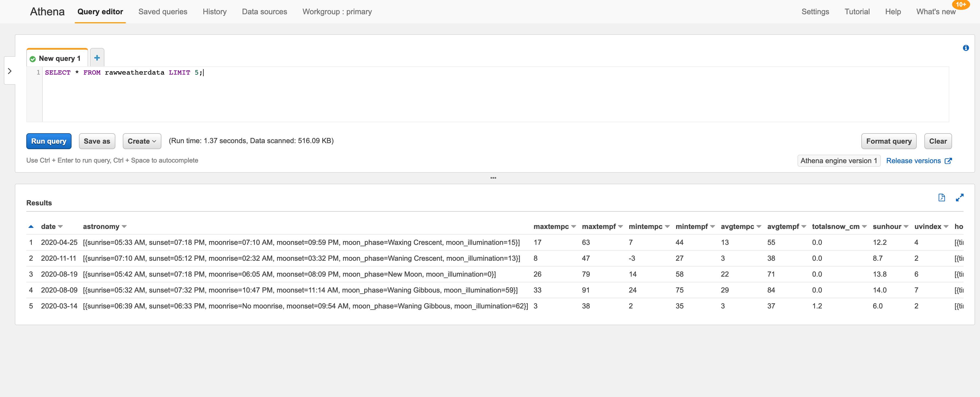Expand the left database panel chevron
Viewport: 980px width, 397px height.
[x=10, y=70]
